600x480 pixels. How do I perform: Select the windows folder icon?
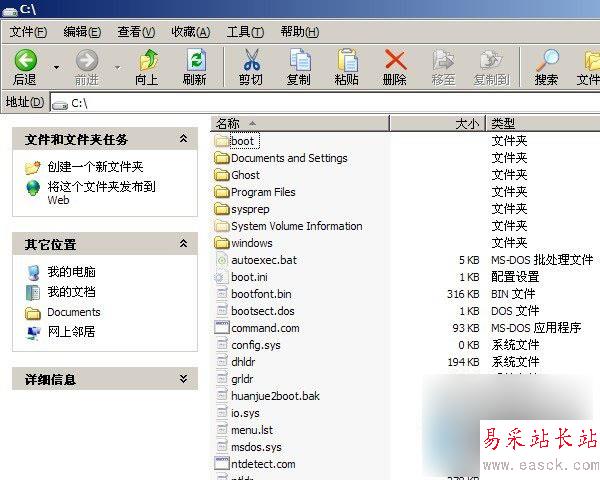tap(222, 243)
